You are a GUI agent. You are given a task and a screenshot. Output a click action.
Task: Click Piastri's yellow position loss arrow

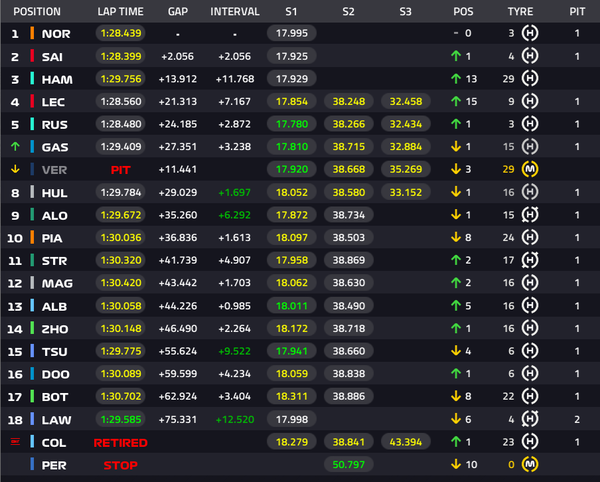point(456,238)
